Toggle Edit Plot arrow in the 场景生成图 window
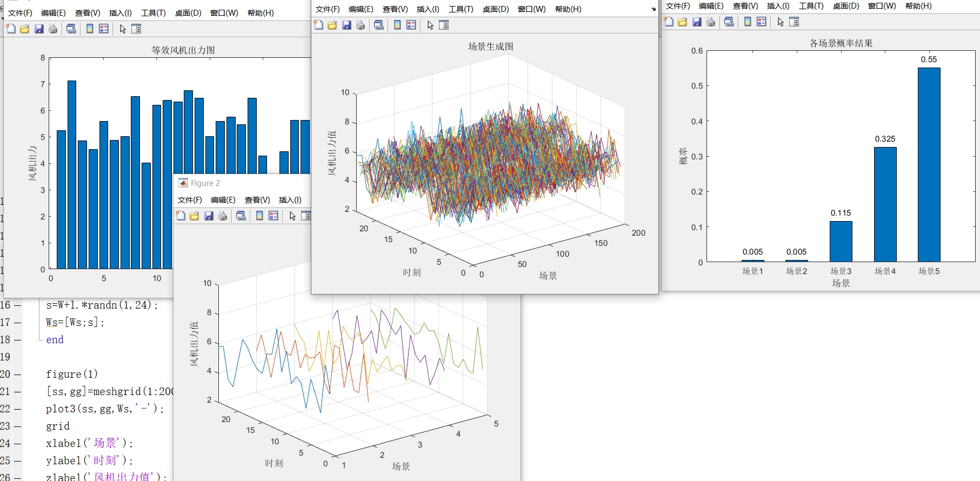This screenshot has height=481, width=980. (x=430, y=25)
